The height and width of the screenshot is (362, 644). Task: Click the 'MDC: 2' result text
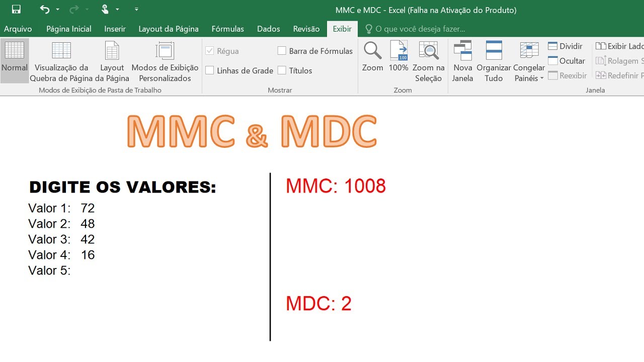[318, 304]
